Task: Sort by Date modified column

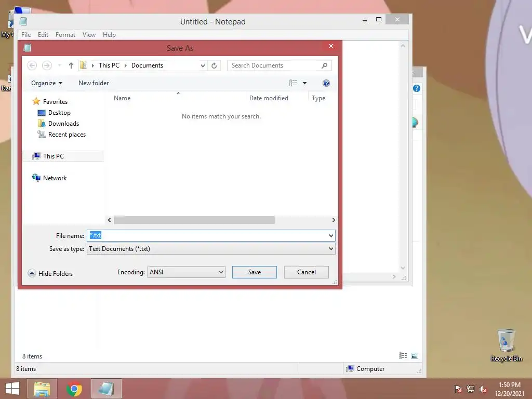Action: [x=269, y=98]
